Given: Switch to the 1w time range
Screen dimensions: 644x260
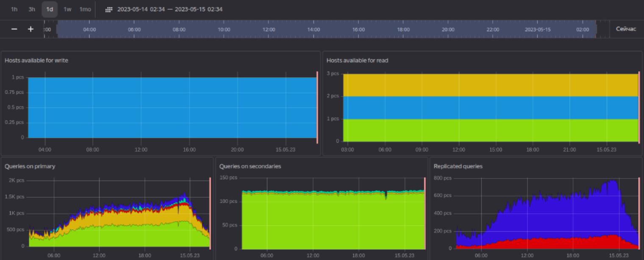Looking at the screenshot, I should (67, 9).
